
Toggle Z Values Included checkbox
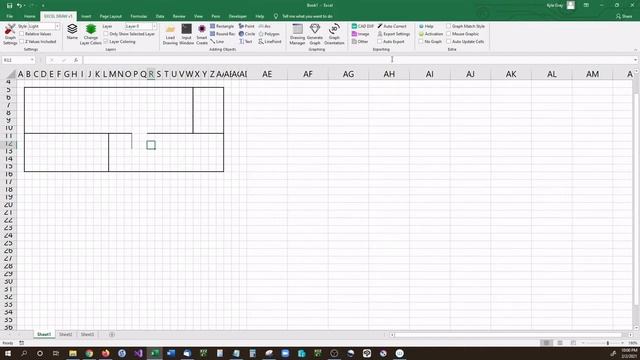(x=22, y=42)
